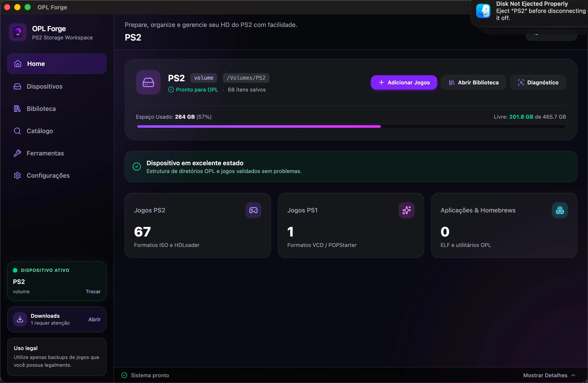This screenshot has width=588, height=383.
Task: Open Configurações
Action: point(57,175)
